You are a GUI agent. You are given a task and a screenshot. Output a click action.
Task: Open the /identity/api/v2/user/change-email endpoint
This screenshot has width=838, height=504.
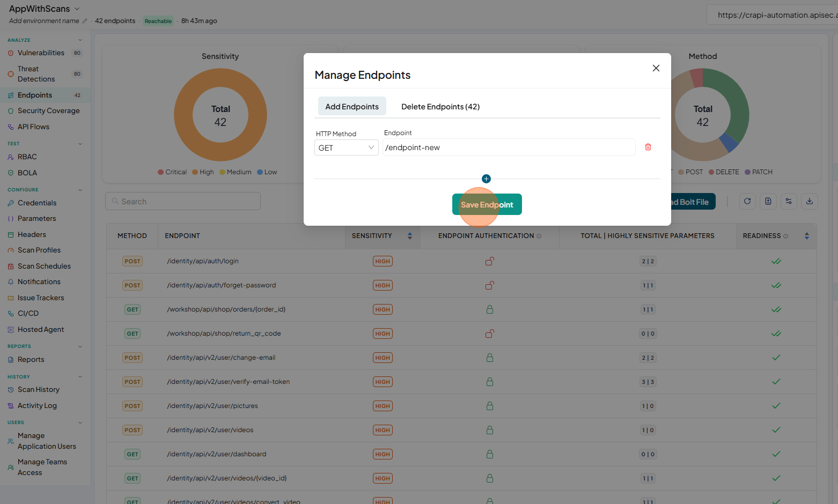(x=221, y=358)
